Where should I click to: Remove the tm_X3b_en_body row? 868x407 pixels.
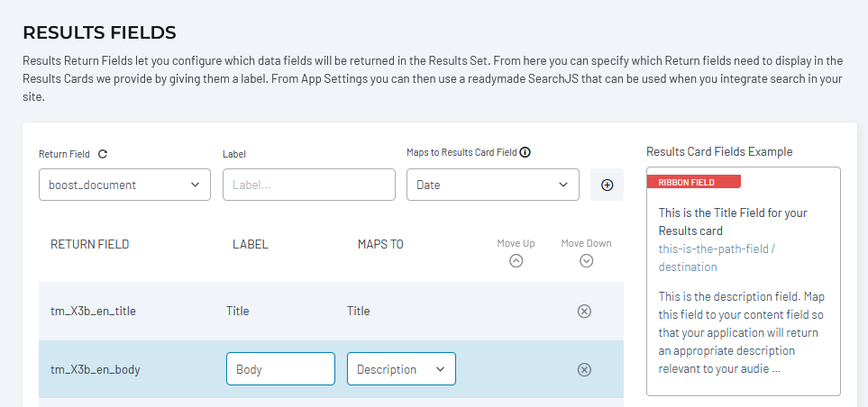point(584,369)
